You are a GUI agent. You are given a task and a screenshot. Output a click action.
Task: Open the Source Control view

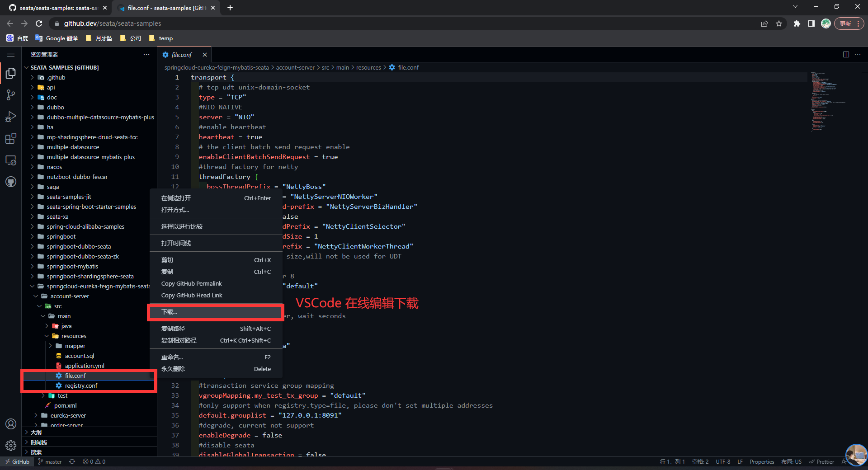click(11, 95)
